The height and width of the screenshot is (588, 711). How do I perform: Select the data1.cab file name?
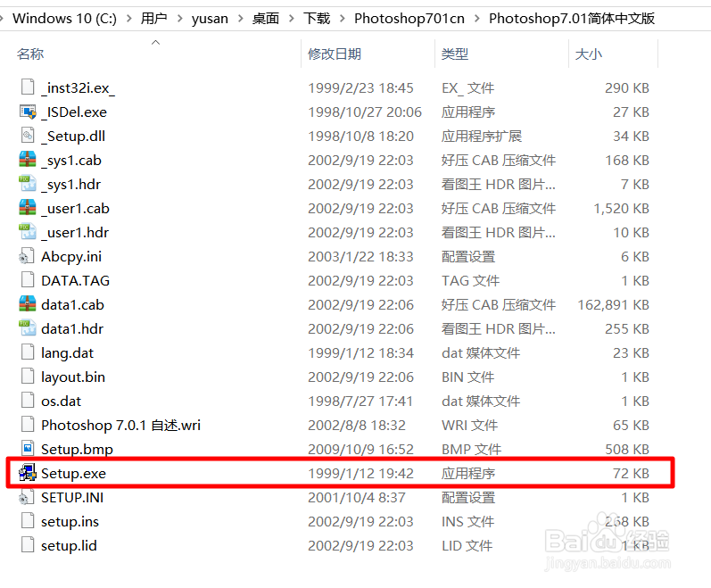72,304
